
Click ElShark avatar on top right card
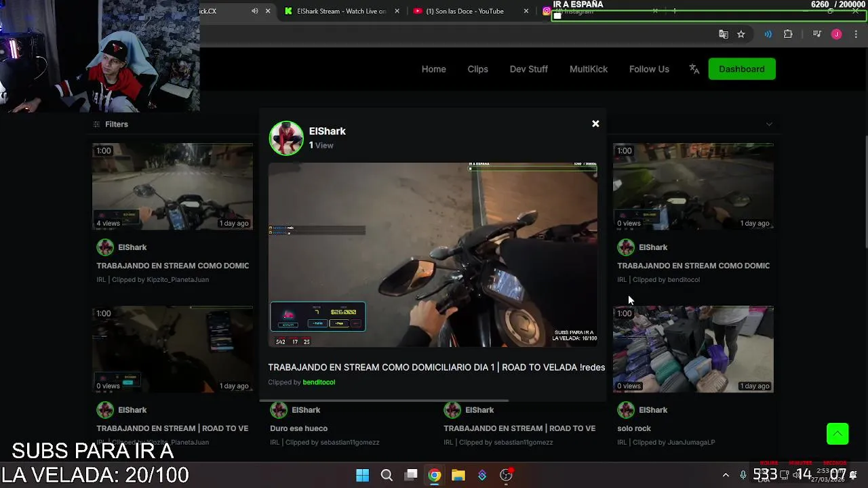(x=626, y=247)
